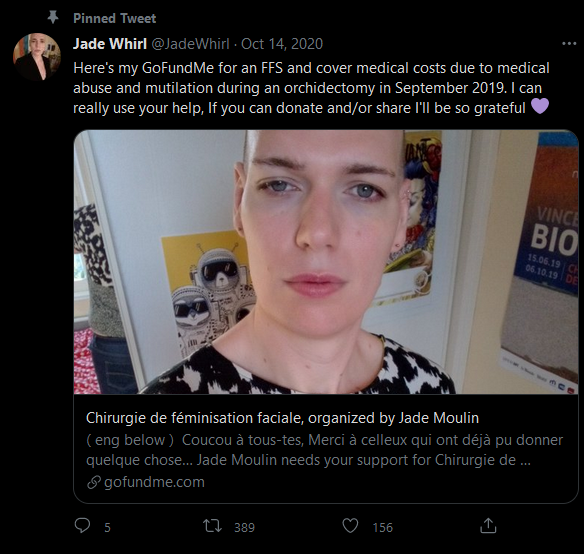Viewport: 584px width, 554px height.
Task: Click the Pinned Tweet label
Action: click(114, 18)
